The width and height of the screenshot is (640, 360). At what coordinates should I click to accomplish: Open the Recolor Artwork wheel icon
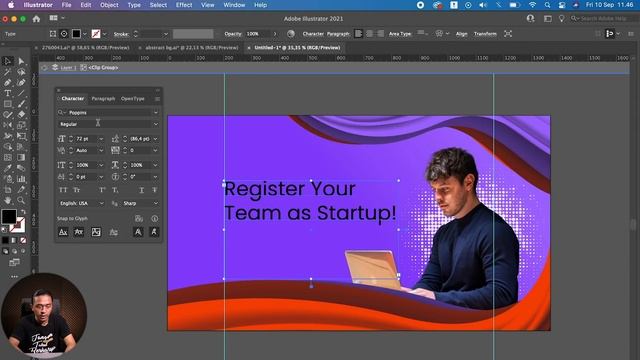pyautogui.click(x=291, y=34)
